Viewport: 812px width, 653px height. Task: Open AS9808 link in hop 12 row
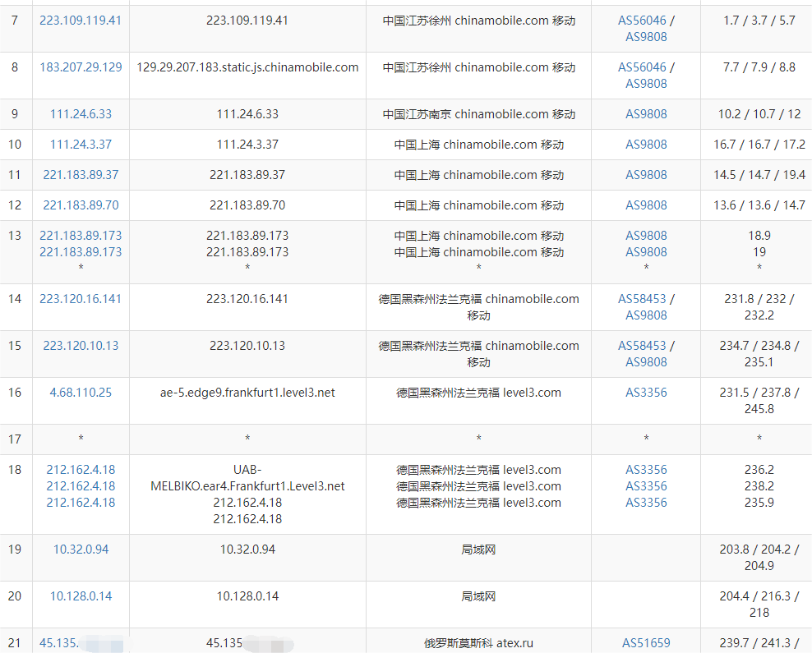coord(646,205)
